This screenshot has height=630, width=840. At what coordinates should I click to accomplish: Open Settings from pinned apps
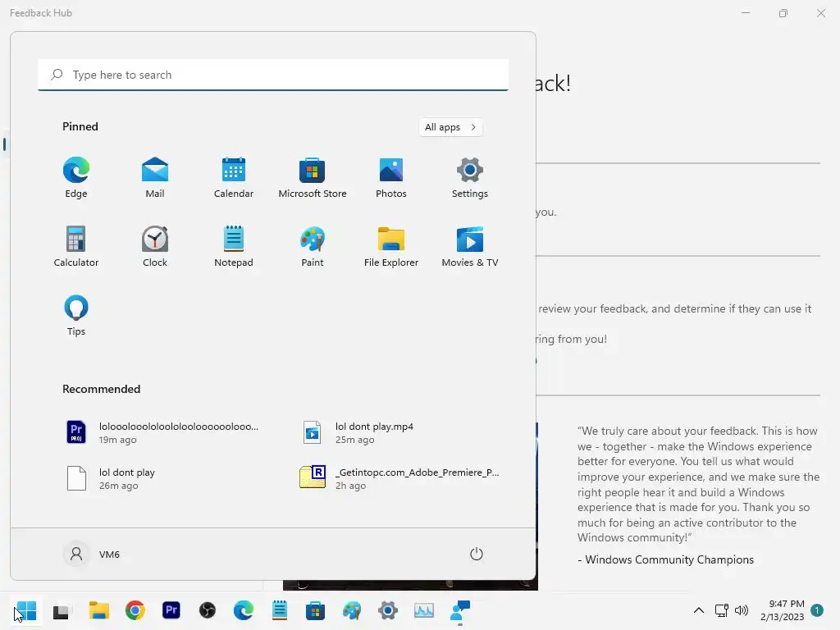tap(470, 178)
